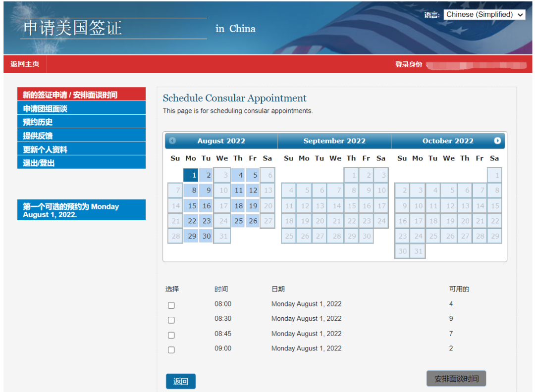535x392 pixels.
Task: Pick August 26 on the calendar
Action: click(x=253, y=221)
